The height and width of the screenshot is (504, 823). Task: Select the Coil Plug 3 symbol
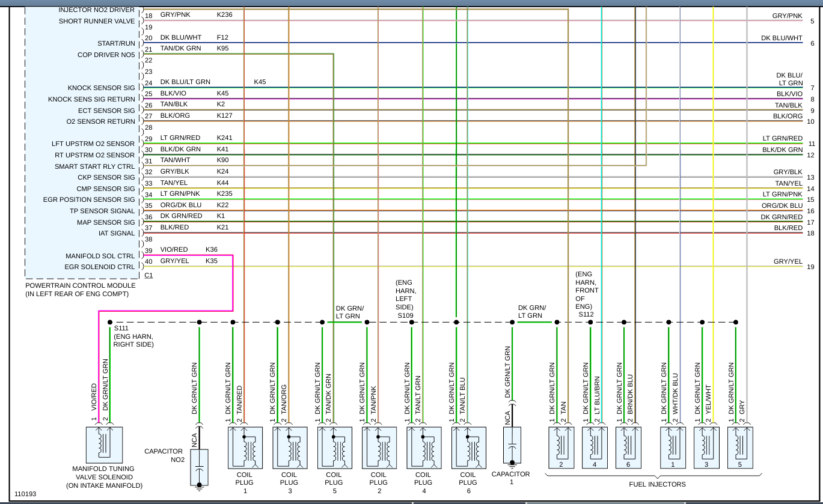(289, 448)
